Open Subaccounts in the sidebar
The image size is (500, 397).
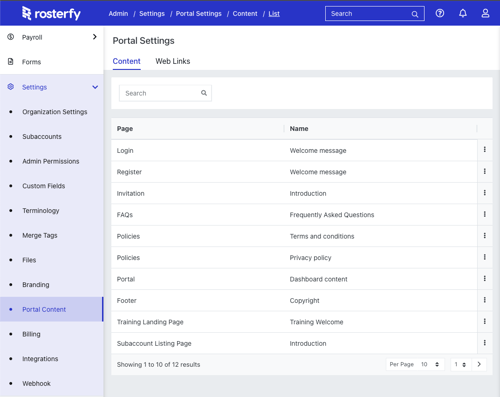(42, 136)
